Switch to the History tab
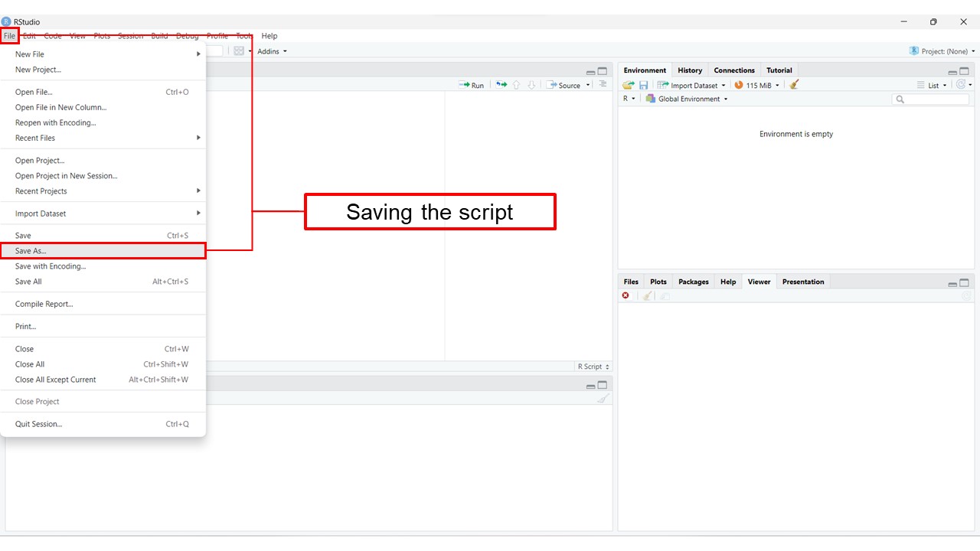Viewport: 980px width, 551px height. coord(690,70)
